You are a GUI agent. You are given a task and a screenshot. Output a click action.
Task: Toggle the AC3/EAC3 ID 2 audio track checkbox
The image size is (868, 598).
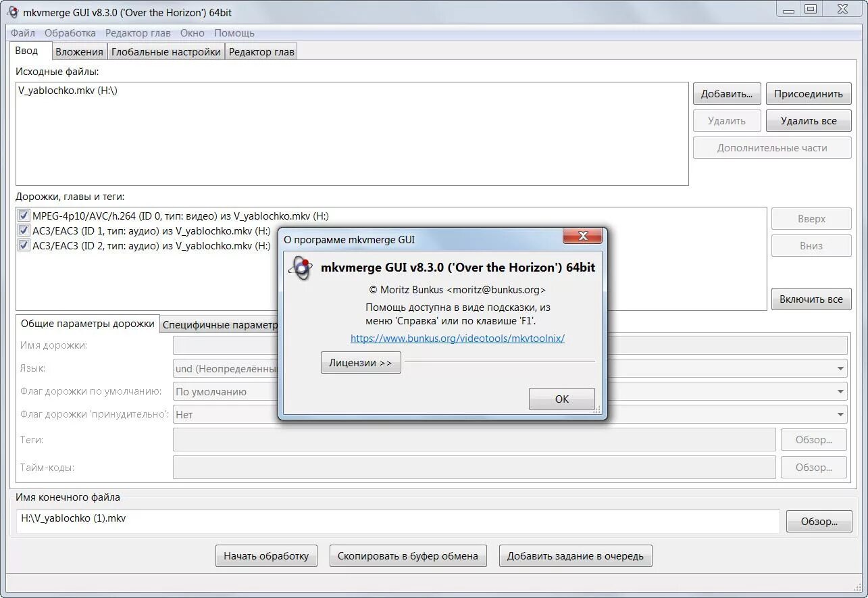[x=24, y=246]
